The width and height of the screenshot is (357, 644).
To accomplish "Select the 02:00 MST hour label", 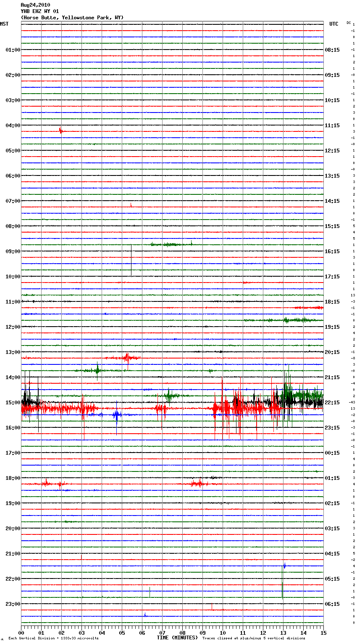I will point(13,75).
